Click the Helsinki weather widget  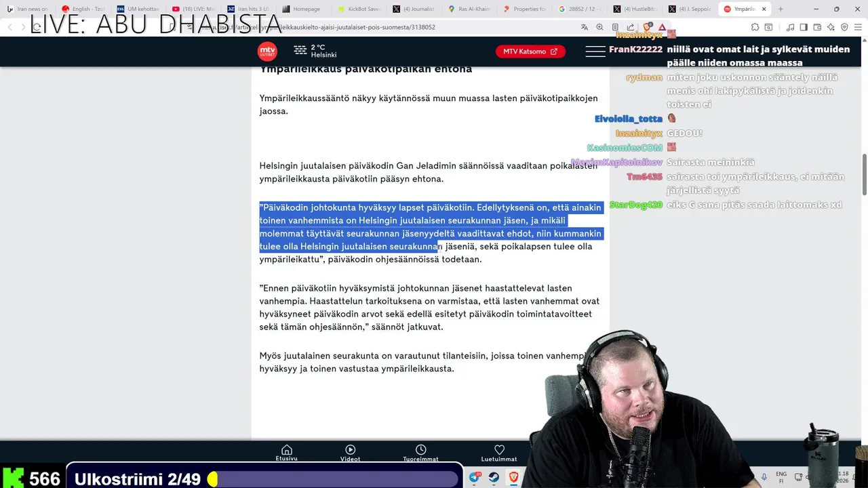tap(315, 52)
